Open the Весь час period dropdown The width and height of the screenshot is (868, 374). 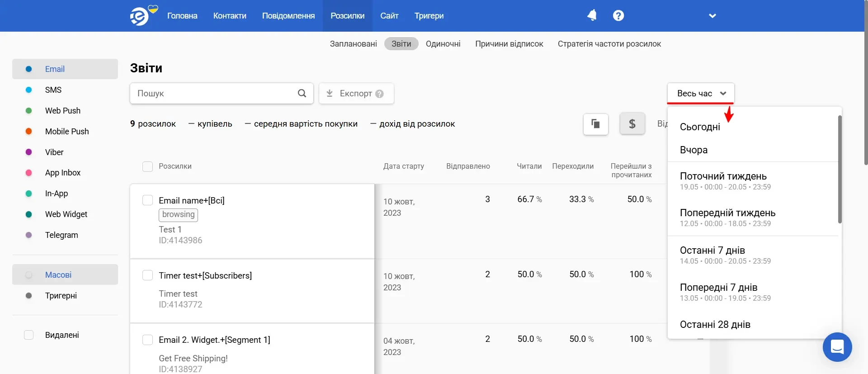(x=701, y=93)
